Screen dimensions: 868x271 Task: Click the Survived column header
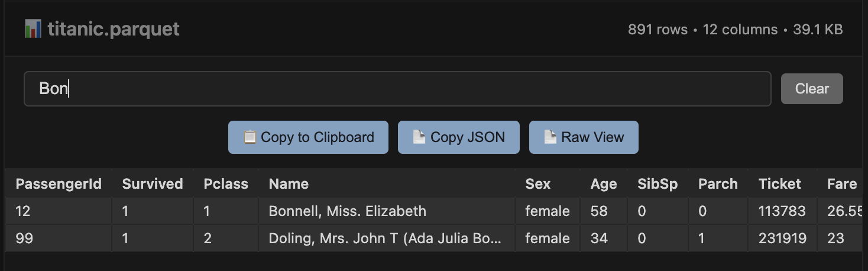point(153,184)
